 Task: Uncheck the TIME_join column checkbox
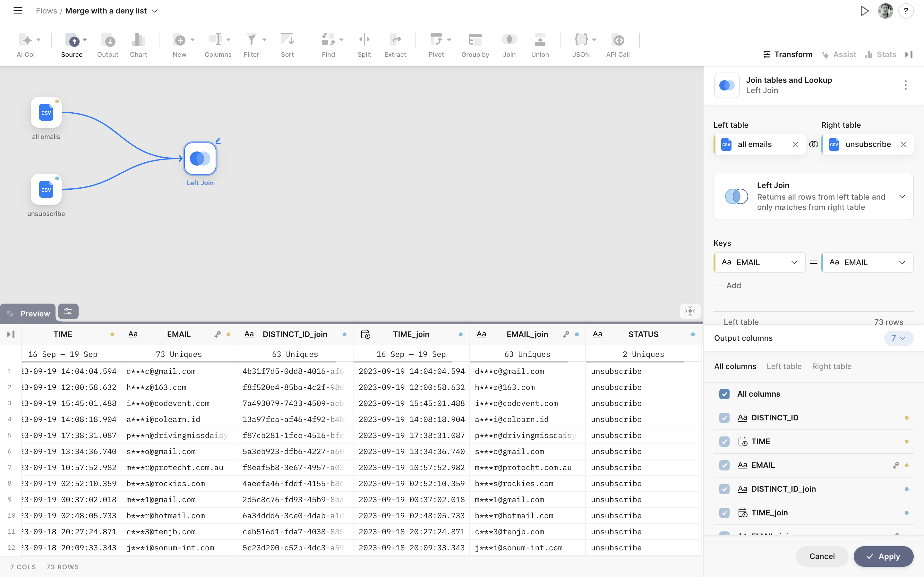[x=724, y=513]
